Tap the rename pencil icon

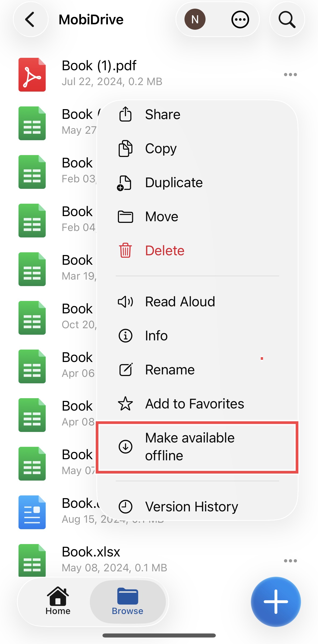pyautogui.click(x=126, y=369)
